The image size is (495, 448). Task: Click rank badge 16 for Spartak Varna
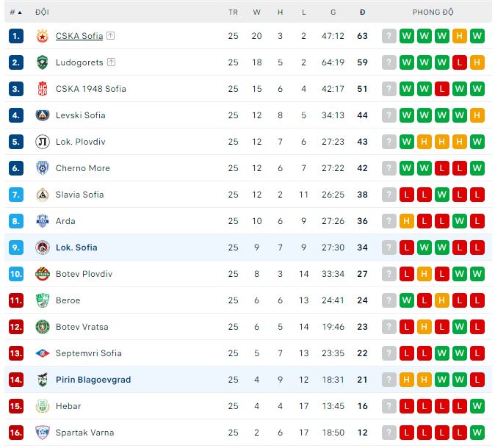tap(16, 433)
